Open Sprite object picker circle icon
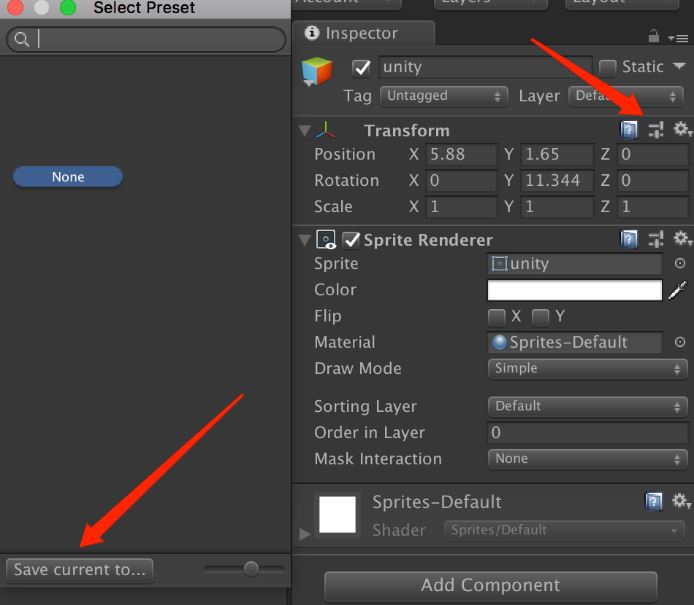Image resolution: width=694 pixels, height=605 pixels. pyautogui.click(x=680, y=264)
